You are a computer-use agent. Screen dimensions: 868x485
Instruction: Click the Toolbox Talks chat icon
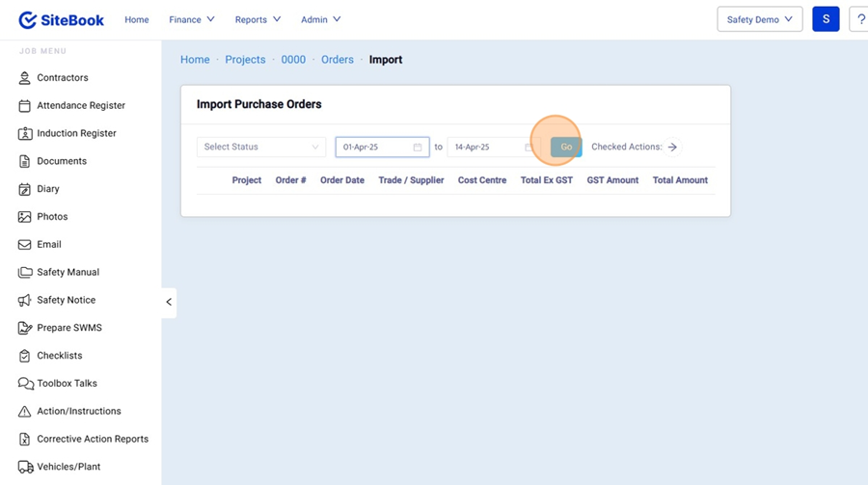(25, 384)
